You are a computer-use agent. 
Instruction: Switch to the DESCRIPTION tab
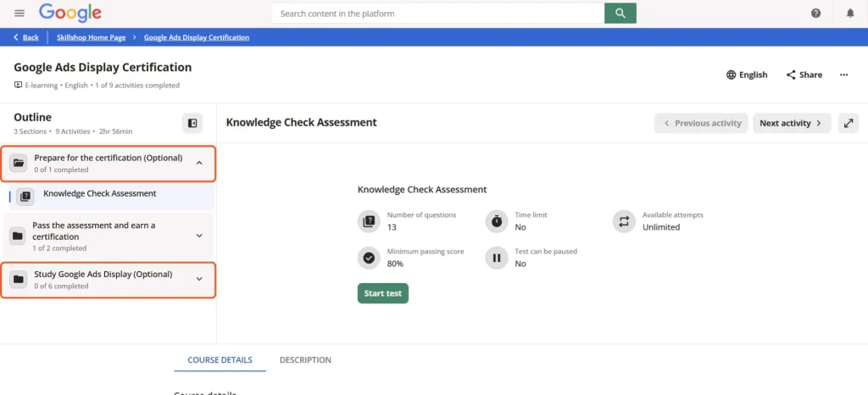(x=305, y=359)
